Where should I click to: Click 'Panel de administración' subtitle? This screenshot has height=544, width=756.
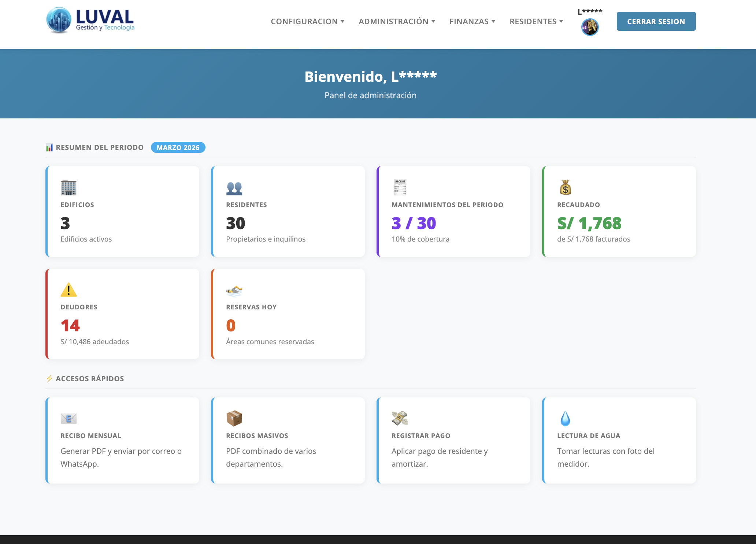(371, 95)
